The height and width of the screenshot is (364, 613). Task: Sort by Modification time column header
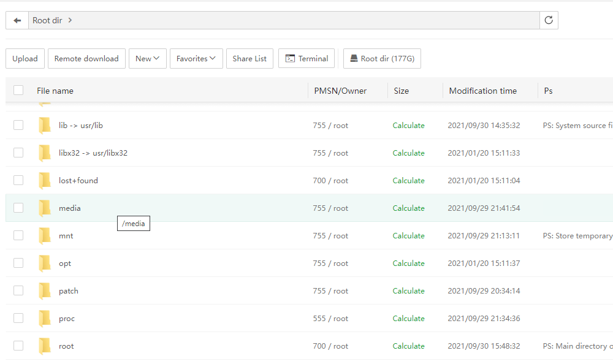coord(483,91)
